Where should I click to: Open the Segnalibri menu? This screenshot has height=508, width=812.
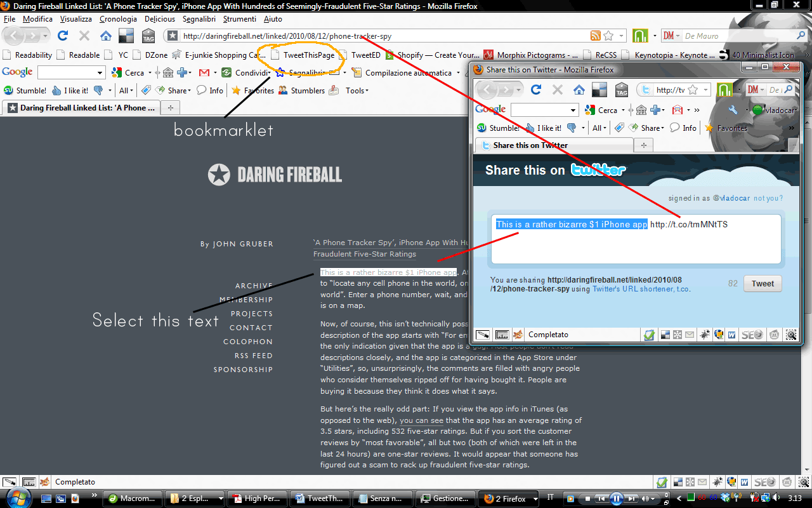tap(199, 19)
